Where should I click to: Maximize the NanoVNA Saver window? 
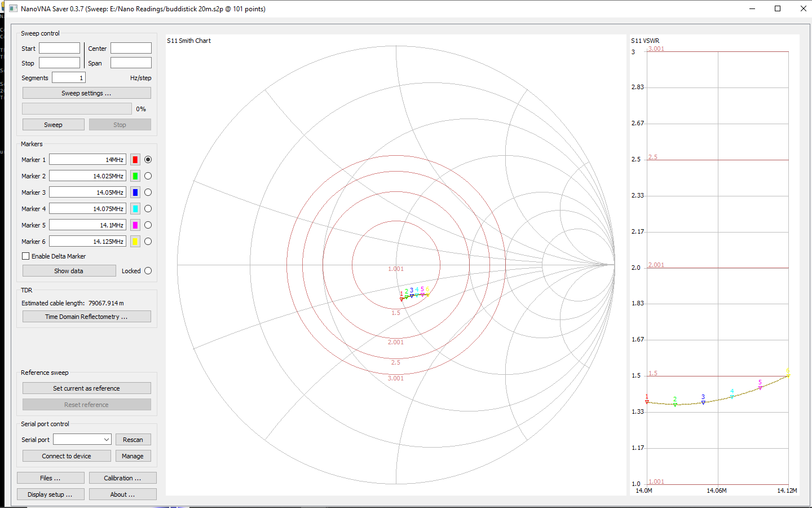(x=778, y=8)
